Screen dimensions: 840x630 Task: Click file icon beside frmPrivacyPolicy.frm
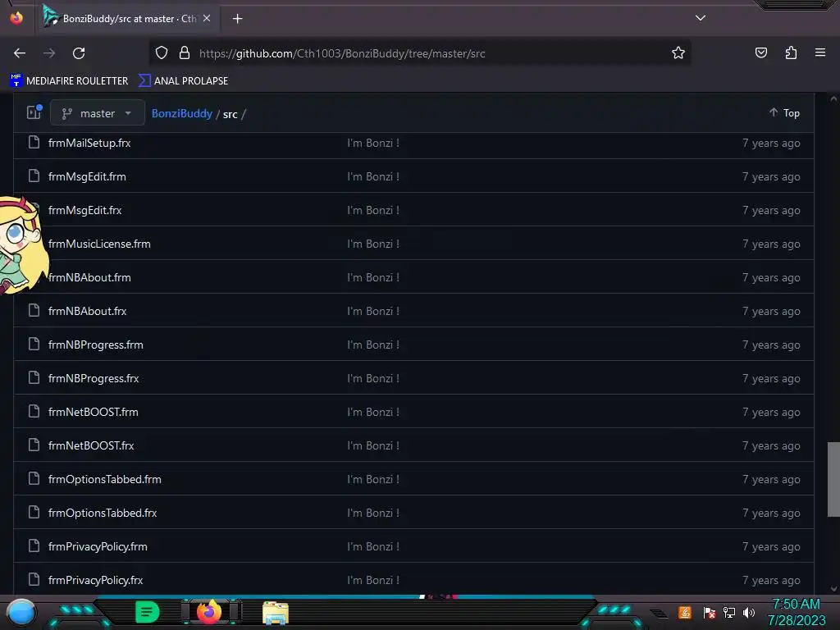click(34, 546)
